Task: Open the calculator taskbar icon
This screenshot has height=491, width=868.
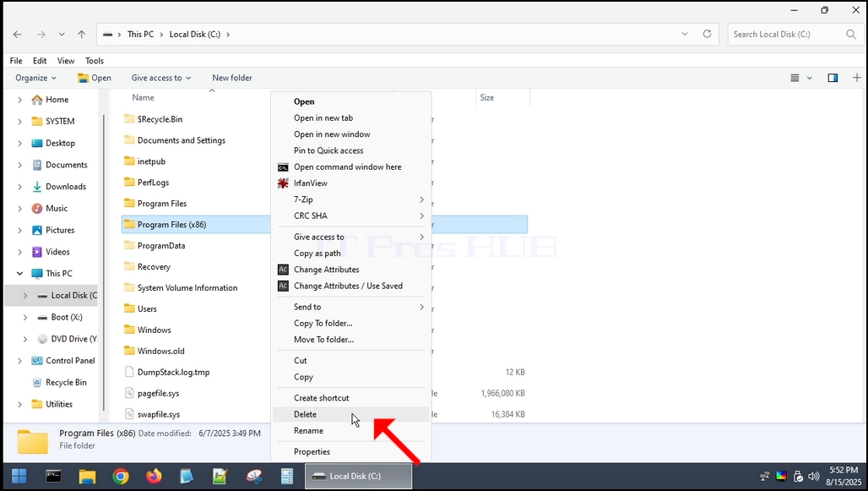Action: click(x=287, y=476)
